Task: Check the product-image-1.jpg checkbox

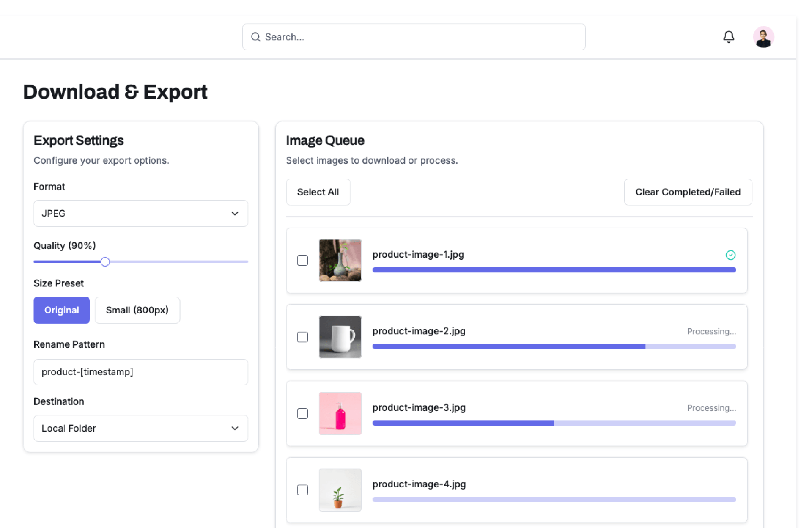Action: coord(303,260)
